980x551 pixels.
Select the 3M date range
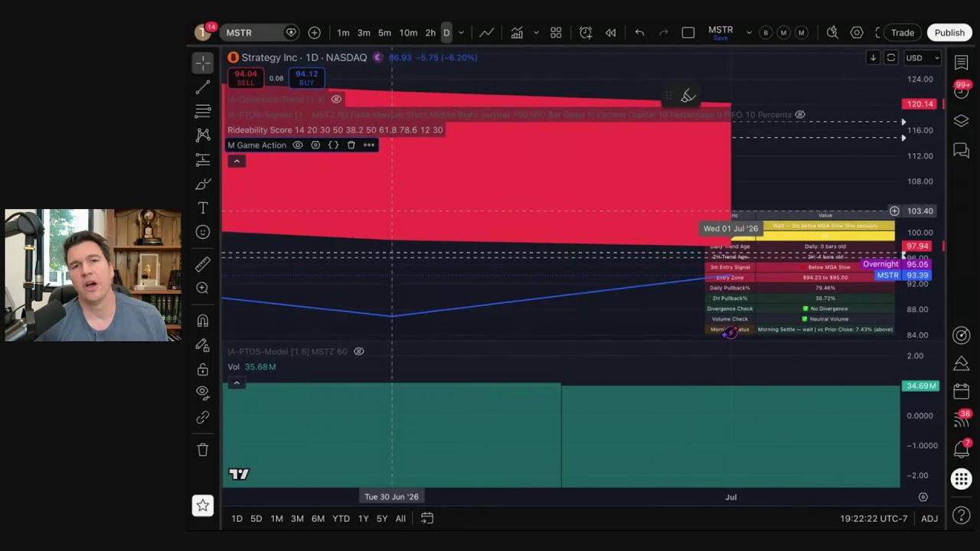(297, 519)
